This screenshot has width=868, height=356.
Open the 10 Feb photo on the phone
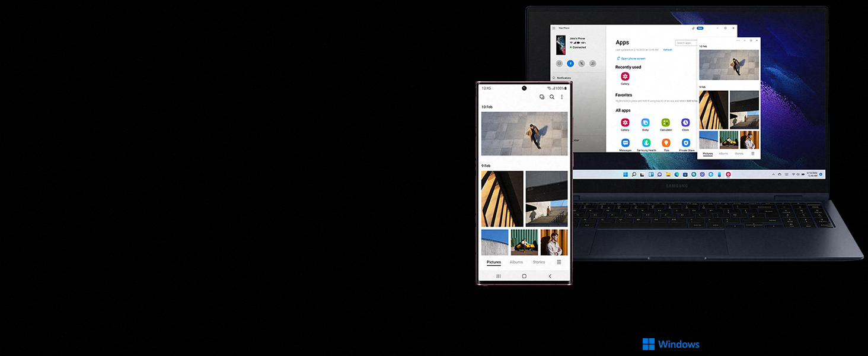(x=524, y=133)
